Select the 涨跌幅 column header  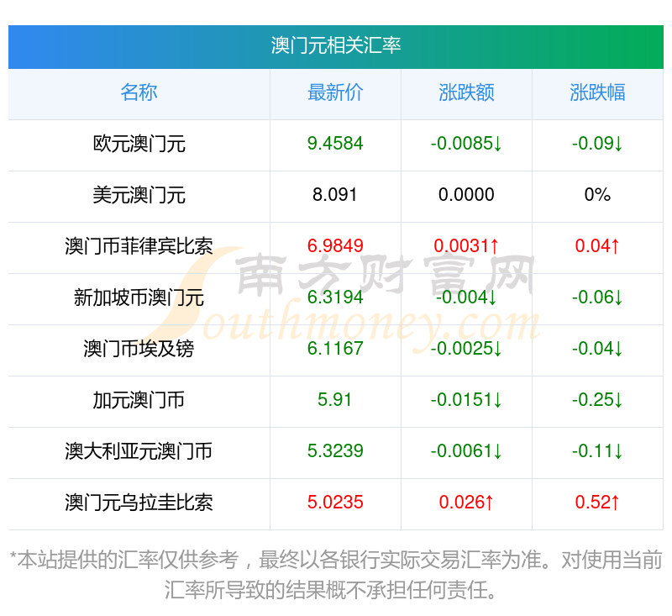click(x=597, y=92)
